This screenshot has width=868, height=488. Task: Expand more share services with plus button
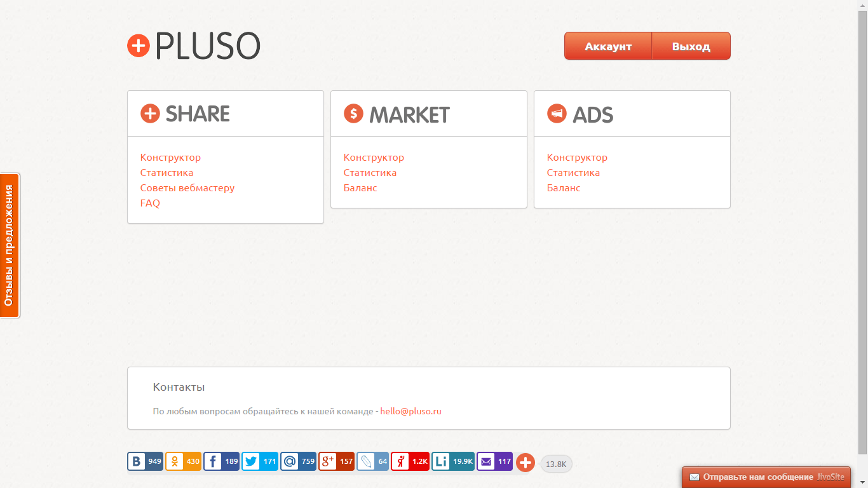pos(525,463)
